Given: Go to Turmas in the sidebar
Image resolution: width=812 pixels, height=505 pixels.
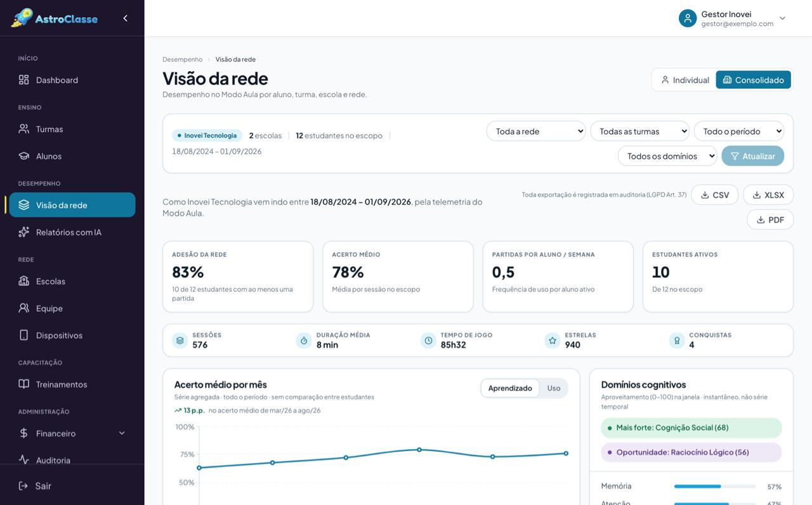Looking at the screenshot, I should click(x=72, y=129).
